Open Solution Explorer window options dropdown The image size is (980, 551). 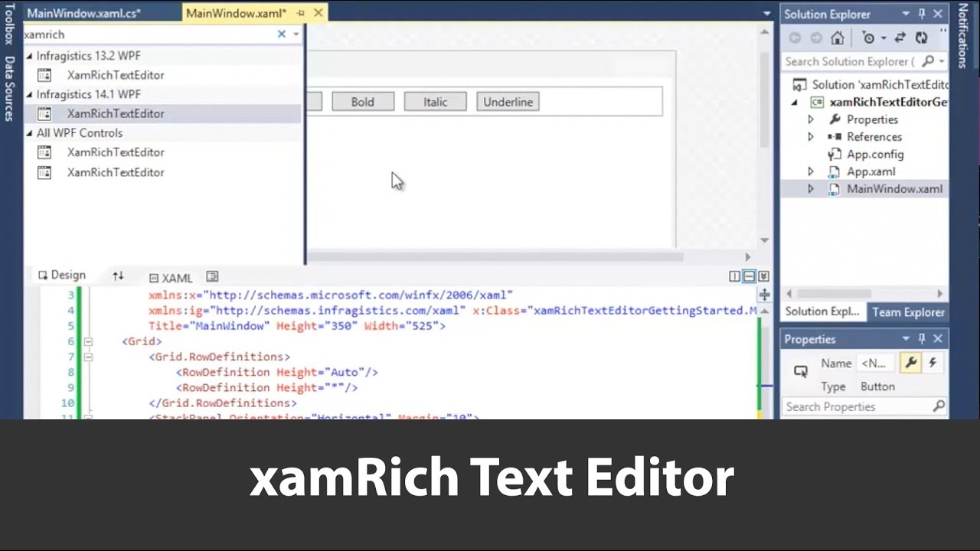(x=906, y=14)
